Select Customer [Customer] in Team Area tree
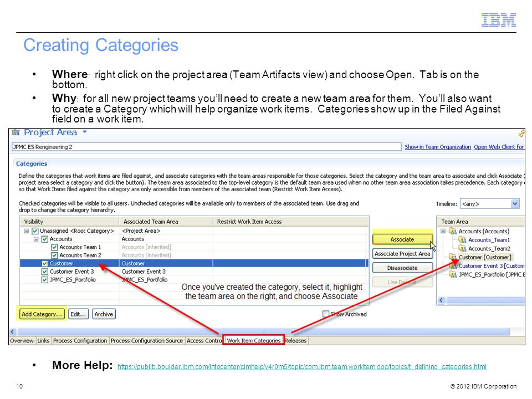Image resolution: width=532 pixels, height=399 pixels. (485, 257)
